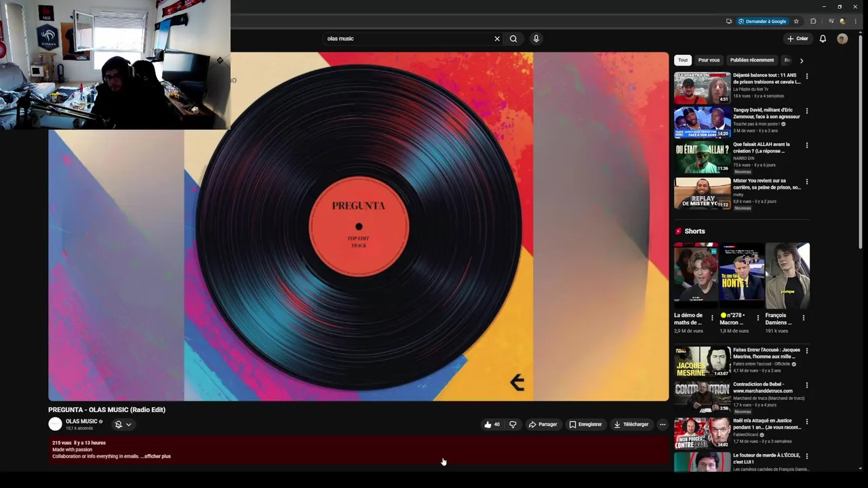This screenshot has width=868, height=488.
Task: Click the Enregistrer button
Action: pyautogui.click(x=585, y=424)
